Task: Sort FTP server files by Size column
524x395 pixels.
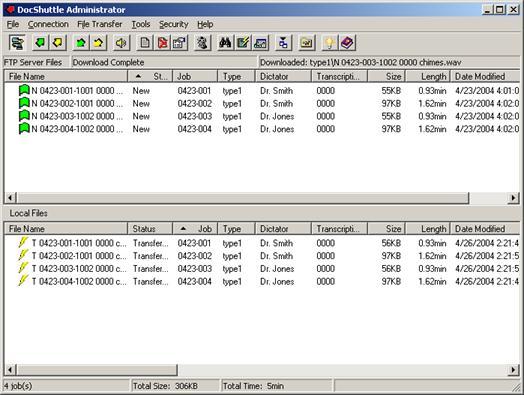Action: 386,77
